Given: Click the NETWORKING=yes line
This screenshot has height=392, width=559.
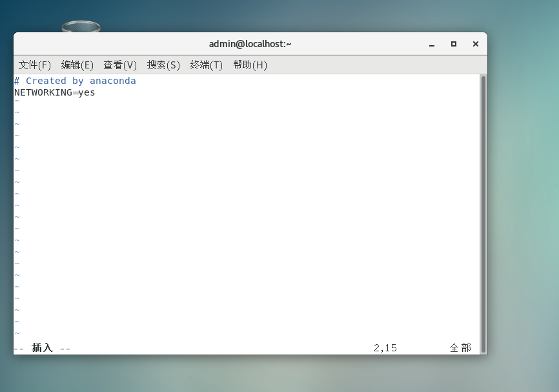Looking at the screenshot, I should coord(55,92).
